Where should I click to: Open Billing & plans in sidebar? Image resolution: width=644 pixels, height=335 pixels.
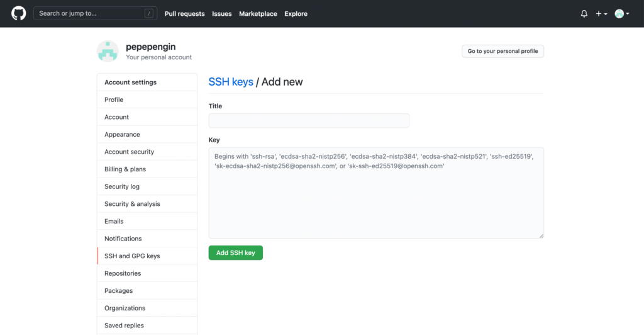(147, 169)
